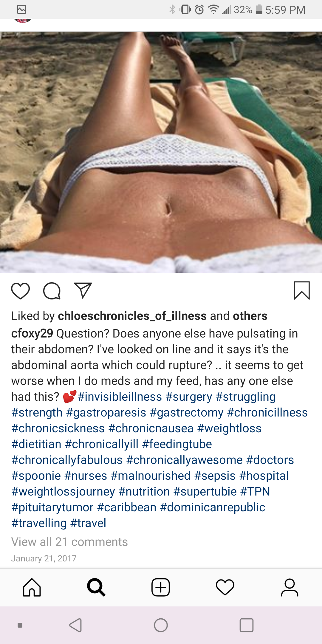Screen dimensions: 322x644
Task: Open the Profile tab
Action: click(290, 587)
